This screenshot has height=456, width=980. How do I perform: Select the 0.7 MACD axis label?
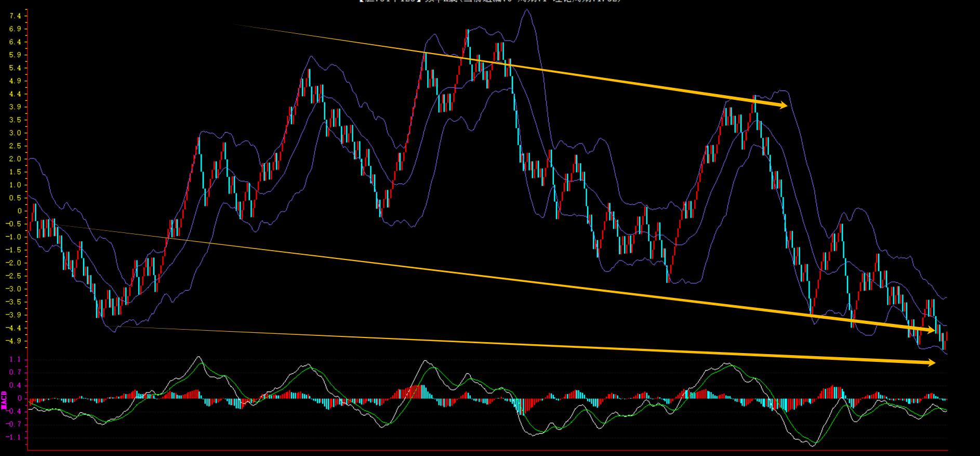(15, 372)
